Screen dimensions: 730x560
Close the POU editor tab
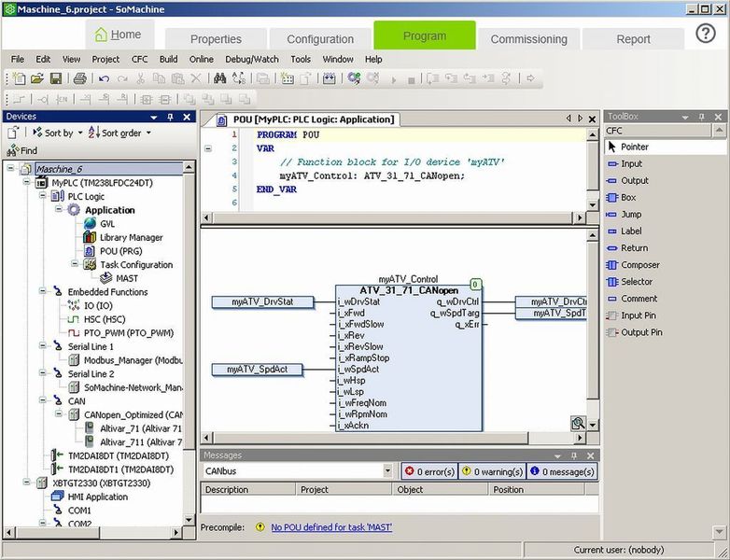(592, 119)
